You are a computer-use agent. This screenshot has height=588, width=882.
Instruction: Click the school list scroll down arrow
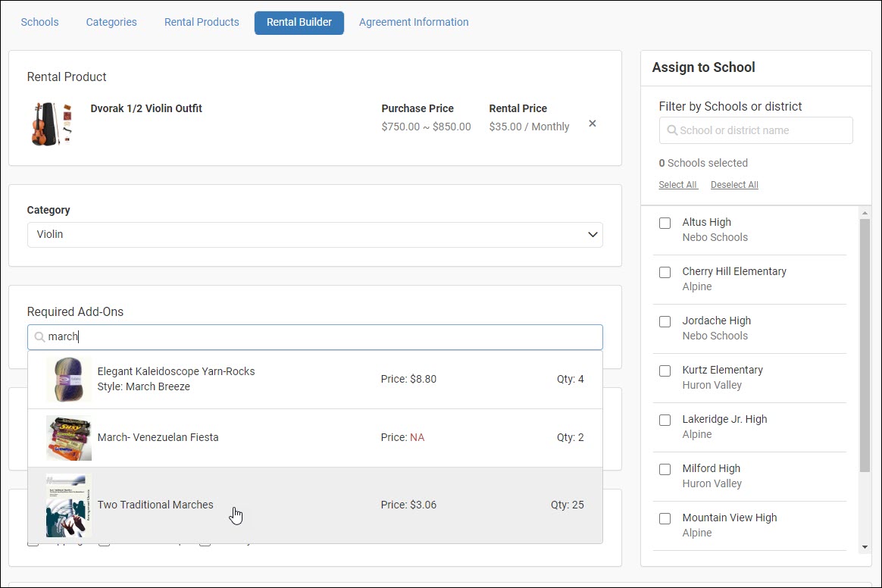pos(865,547)
